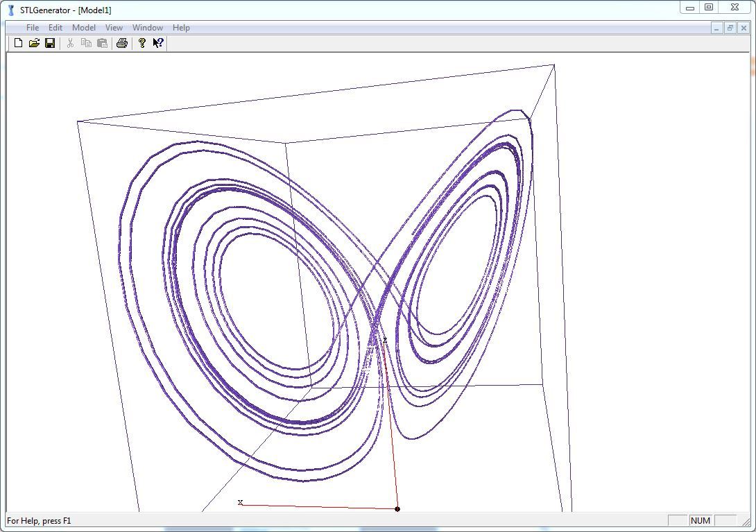The image size is (756, 532).
Task: Save the model with the floppy disk icon
Action: click(x=50, y=43)
